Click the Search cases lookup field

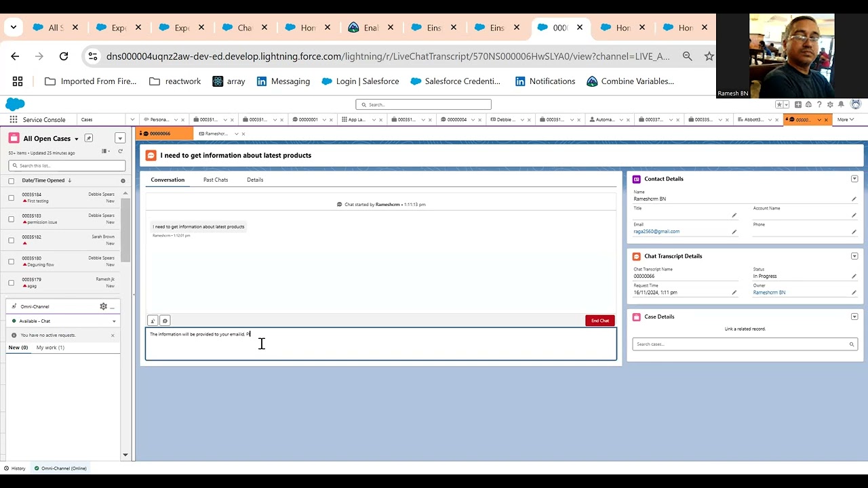745,344
